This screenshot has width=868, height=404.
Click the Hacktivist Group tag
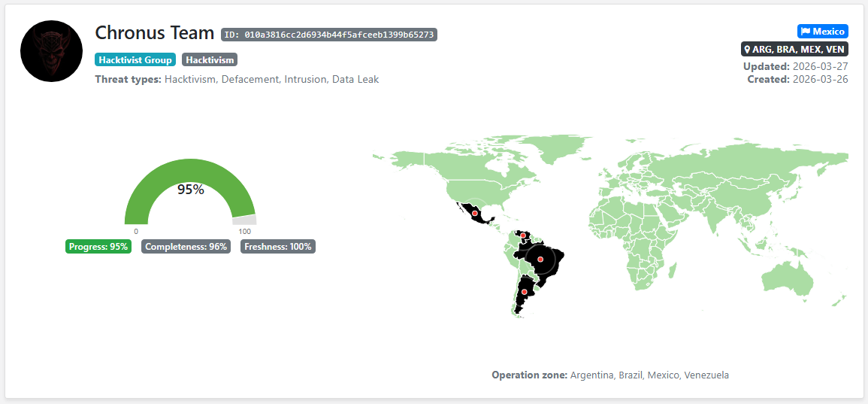pyautogui.click(x=135, y=60)
